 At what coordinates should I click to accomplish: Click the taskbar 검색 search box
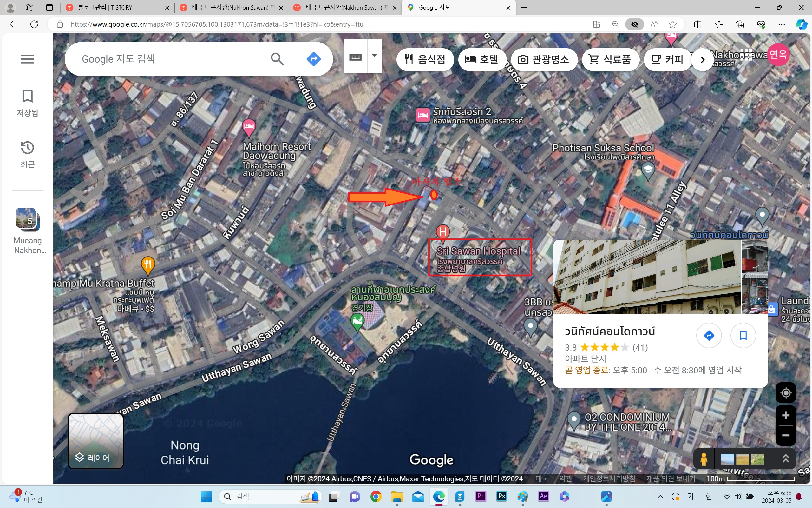click(270, 497)
